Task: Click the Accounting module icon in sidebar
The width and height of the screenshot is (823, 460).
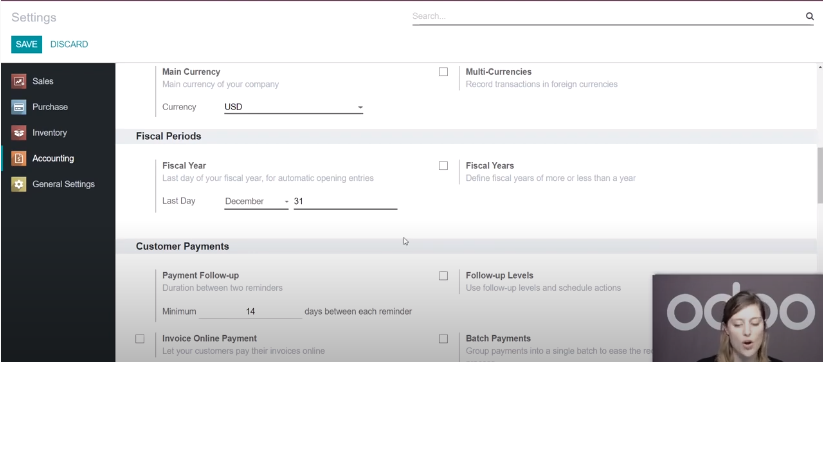Action: pyautogui.click(x=18, y=158)
